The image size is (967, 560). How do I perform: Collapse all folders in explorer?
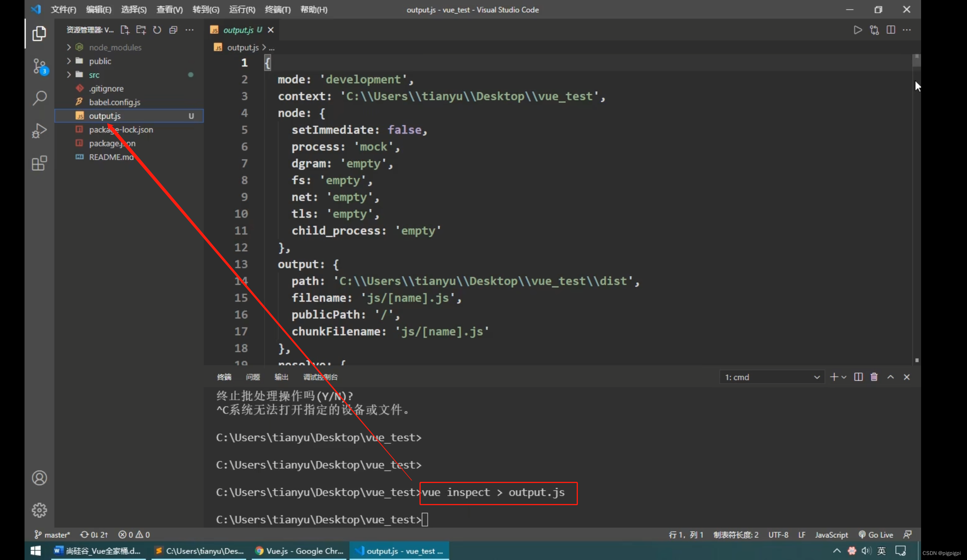click(x=173, y=30)
